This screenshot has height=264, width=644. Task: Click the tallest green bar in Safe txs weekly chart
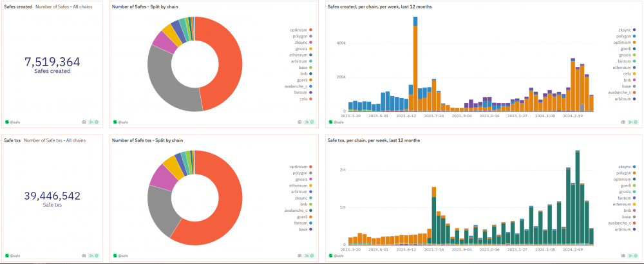coord(578,199)
